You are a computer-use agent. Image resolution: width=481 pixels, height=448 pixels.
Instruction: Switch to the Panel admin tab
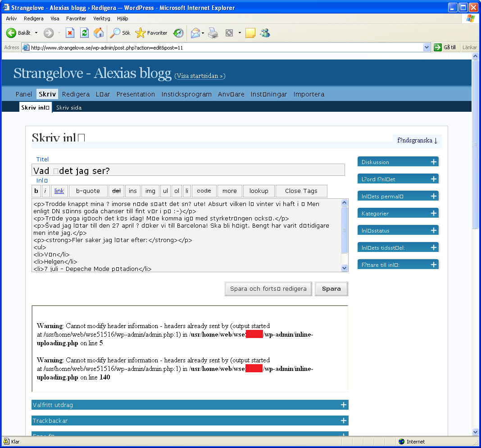pos(23,94)
